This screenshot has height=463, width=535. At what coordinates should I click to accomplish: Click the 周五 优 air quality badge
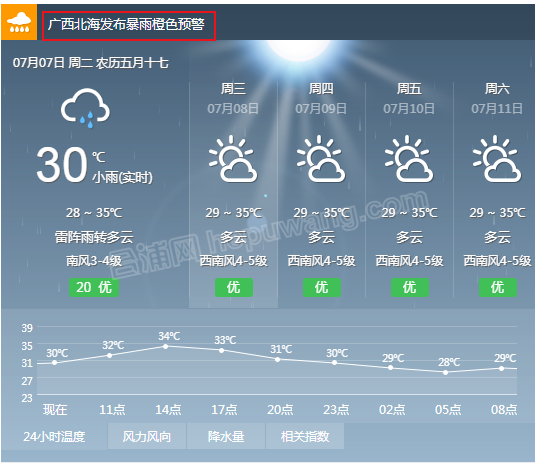(410, 287)
